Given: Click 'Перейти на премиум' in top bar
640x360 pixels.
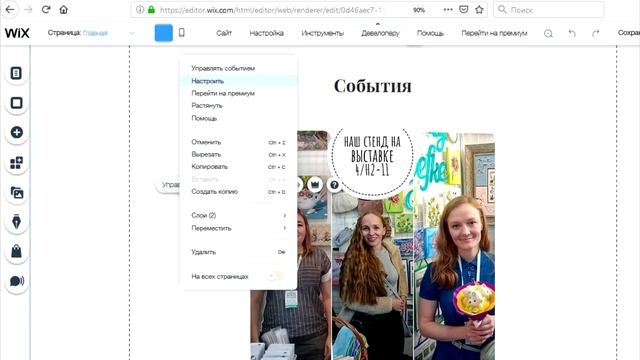Looking at the screenshot, I should pyautogui.click(x=494, y=33).
